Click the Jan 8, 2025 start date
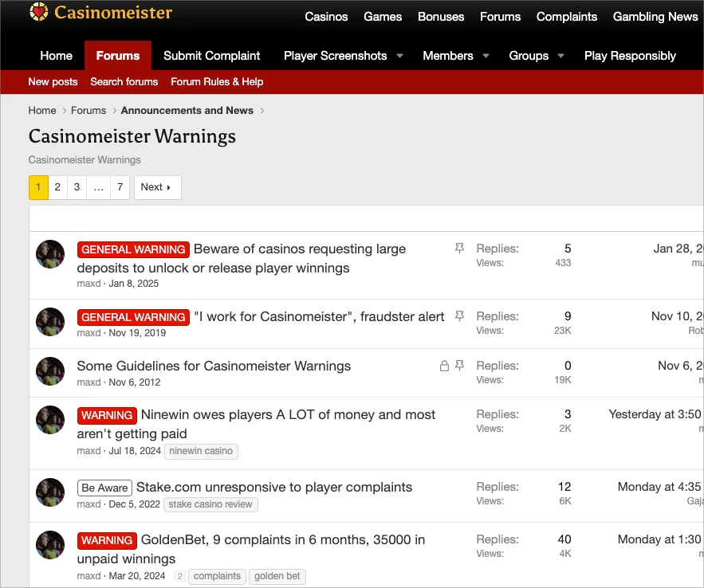Image resolution: width=704 pixels, height=588 pixels. point(134,284)
